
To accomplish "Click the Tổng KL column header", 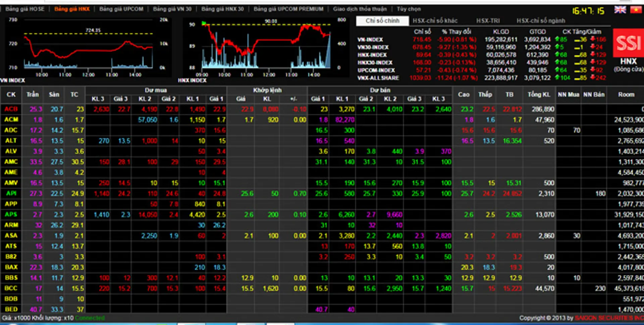I will [x=539, y=95].
